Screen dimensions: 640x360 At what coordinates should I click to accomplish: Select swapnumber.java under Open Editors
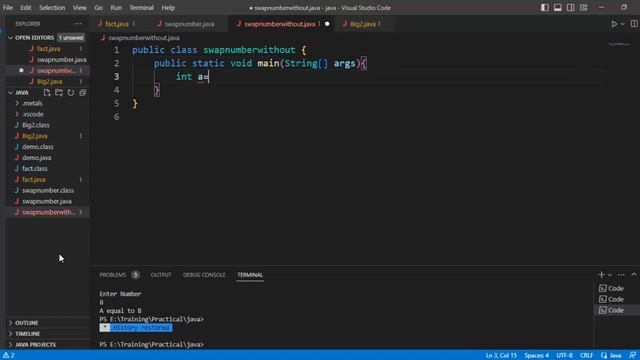pos(61,60)
